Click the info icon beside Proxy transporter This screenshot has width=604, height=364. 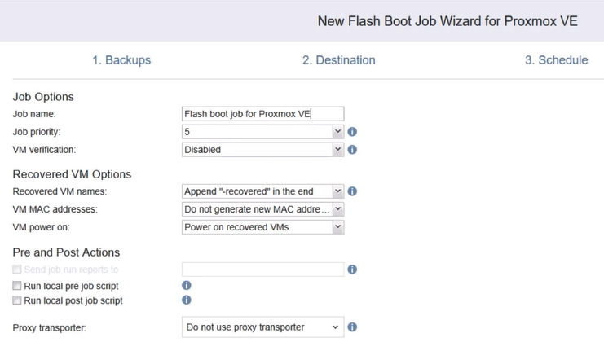click(352, 327)
